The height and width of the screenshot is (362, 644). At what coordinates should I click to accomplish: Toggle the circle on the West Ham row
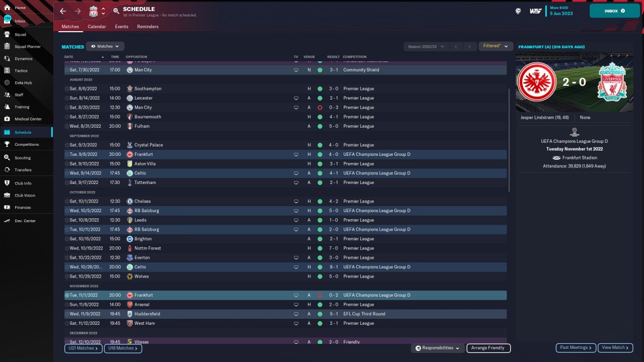67,323
